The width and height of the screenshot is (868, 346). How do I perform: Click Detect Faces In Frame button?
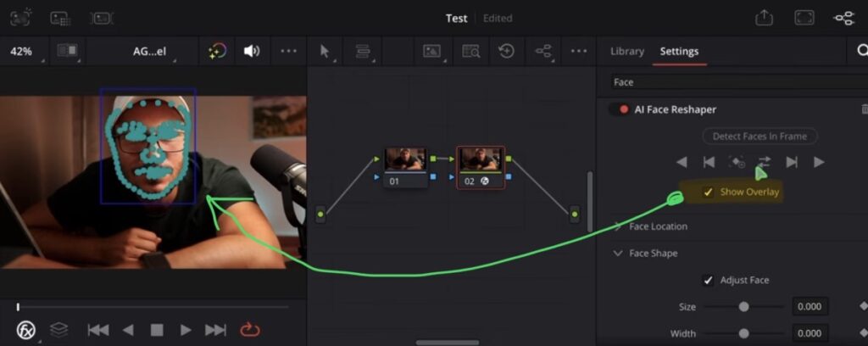(x=759, y=137)
